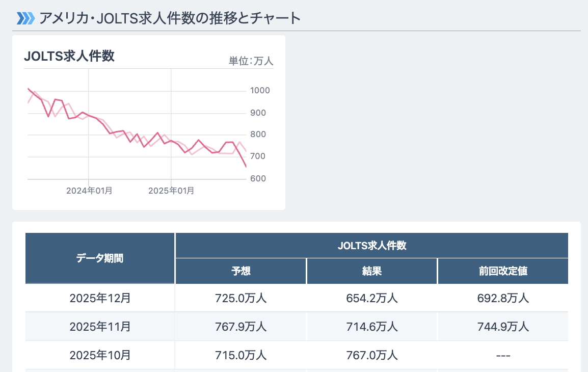Click the 767.9万人 forecast value
Screen dimensions: 588x372
click(x=240, y=326)
